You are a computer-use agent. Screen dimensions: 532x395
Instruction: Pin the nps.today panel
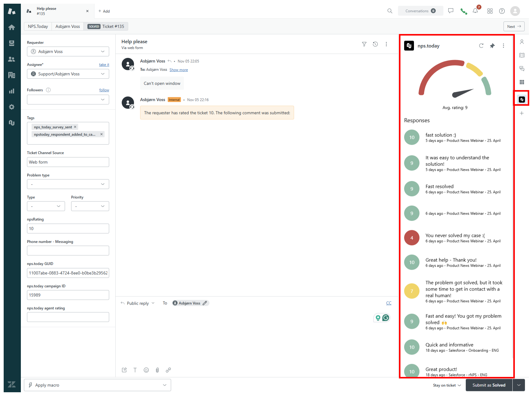coord(492,46)
